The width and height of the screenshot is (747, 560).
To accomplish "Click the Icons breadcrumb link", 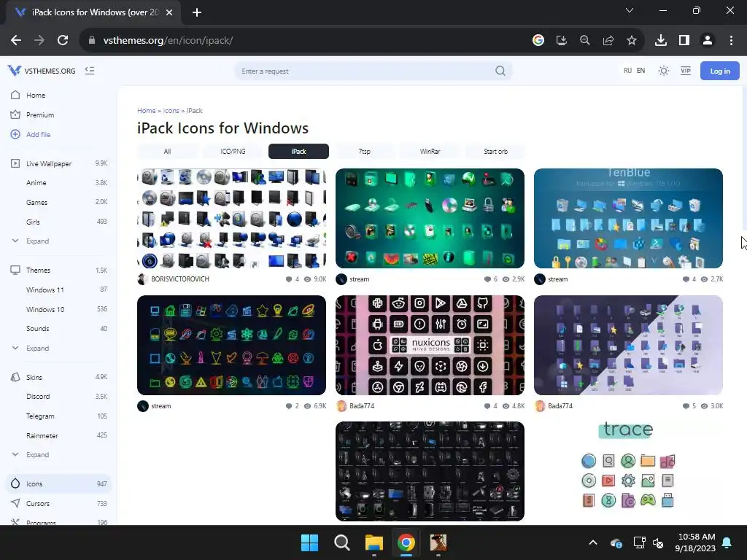I will 171,111.
